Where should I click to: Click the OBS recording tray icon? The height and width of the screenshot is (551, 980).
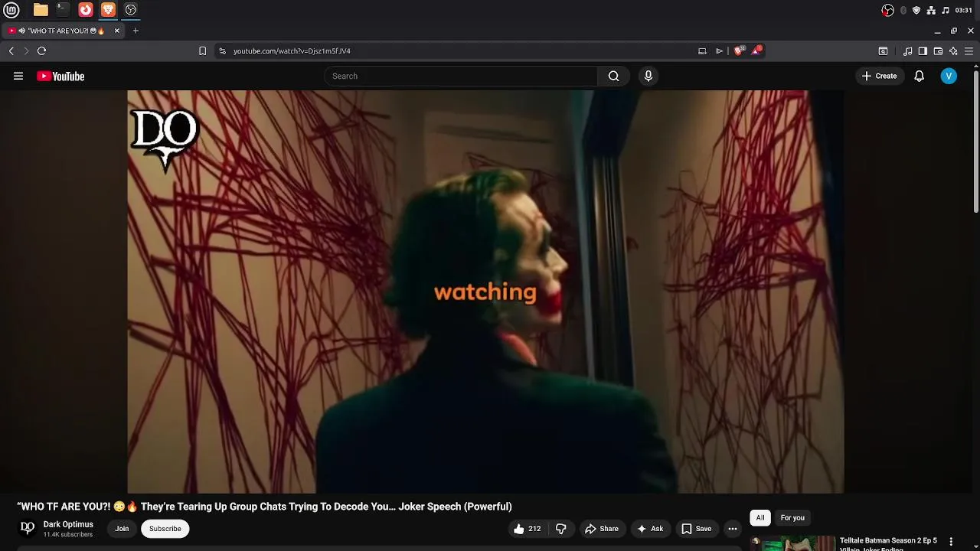pos(887,10)
